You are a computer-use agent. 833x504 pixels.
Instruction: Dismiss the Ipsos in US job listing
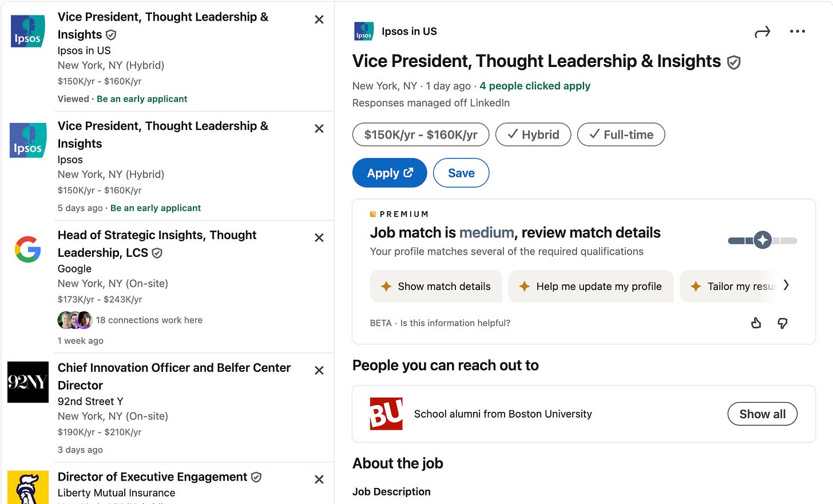point(319,19)
